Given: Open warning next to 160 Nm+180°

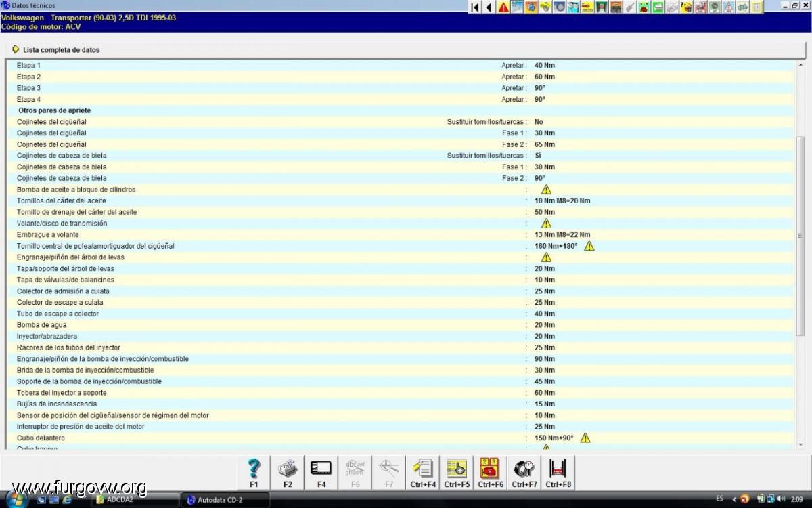Looking at the screenshot, I should [x=589, y=246].
